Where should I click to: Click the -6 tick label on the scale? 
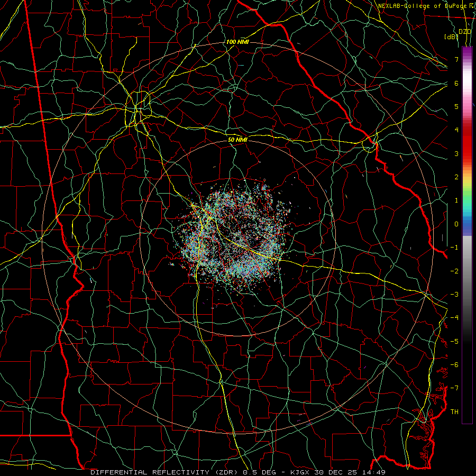pyautogui.click(x=454, y=364)
